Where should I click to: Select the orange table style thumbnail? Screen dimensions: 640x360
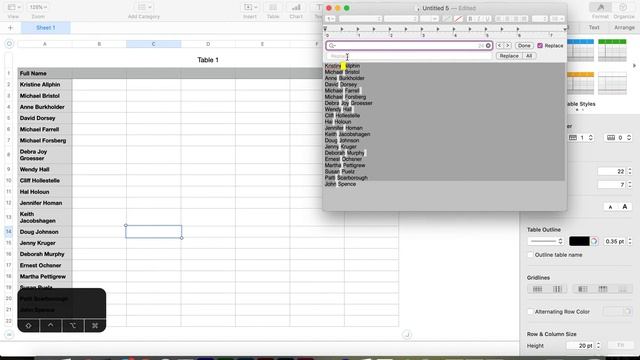[581, 83]
